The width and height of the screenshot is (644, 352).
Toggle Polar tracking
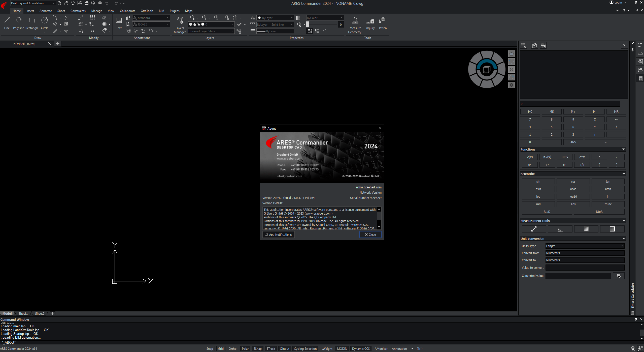click(245, 349)
